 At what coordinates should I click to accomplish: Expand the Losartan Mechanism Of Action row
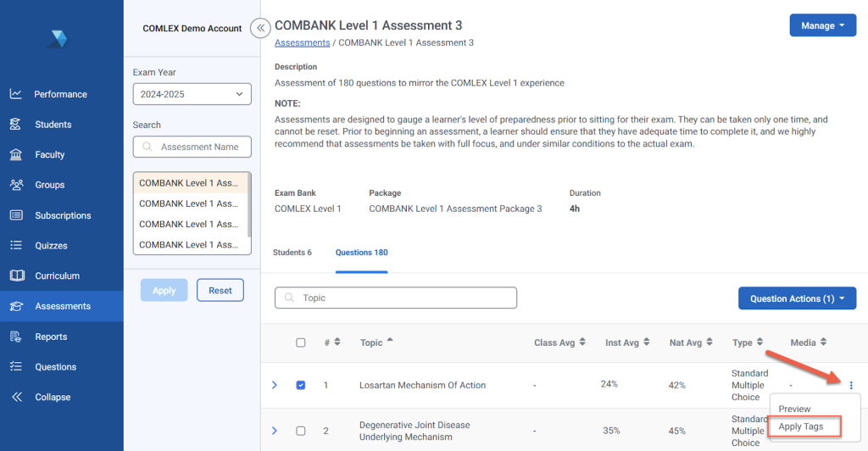[274, 386]
